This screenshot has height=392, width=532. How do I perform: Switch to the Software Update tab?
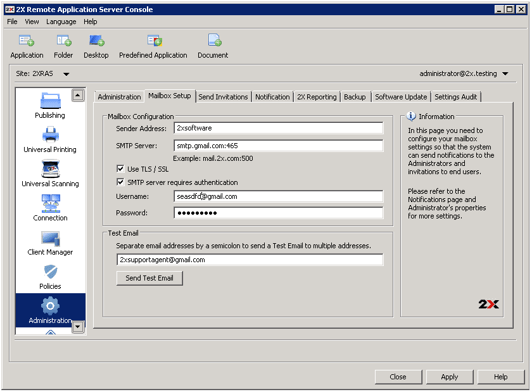[x=401, y=97]
